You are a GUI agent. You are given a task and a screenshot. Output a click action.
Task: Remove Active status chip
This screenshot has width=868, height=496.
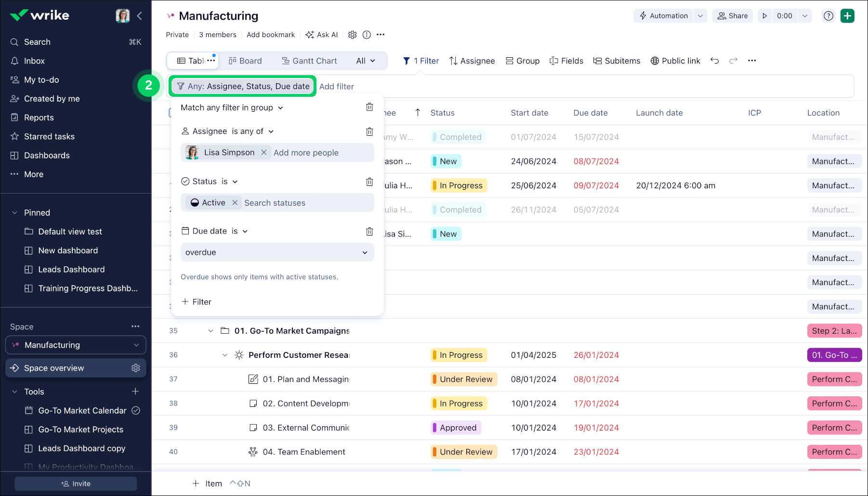tap(235, 203)
